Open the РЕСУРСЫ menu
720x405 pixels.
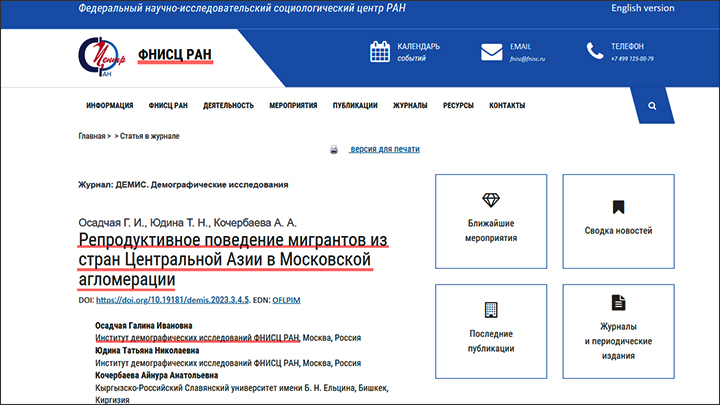tap(458, 106)
